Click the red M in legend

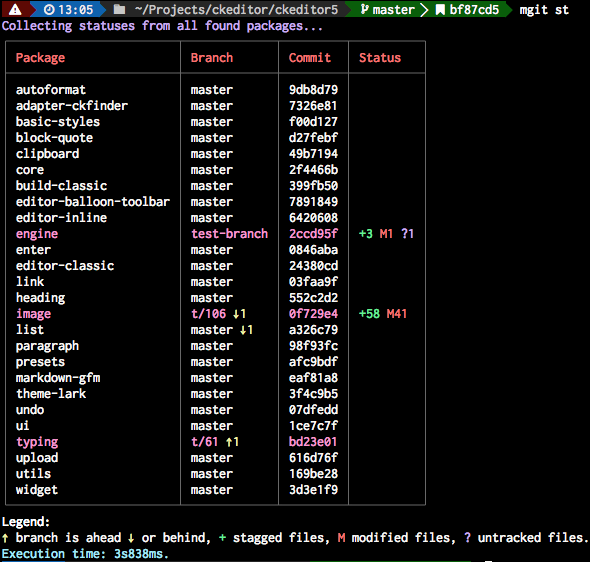click(x=341, y=538)
